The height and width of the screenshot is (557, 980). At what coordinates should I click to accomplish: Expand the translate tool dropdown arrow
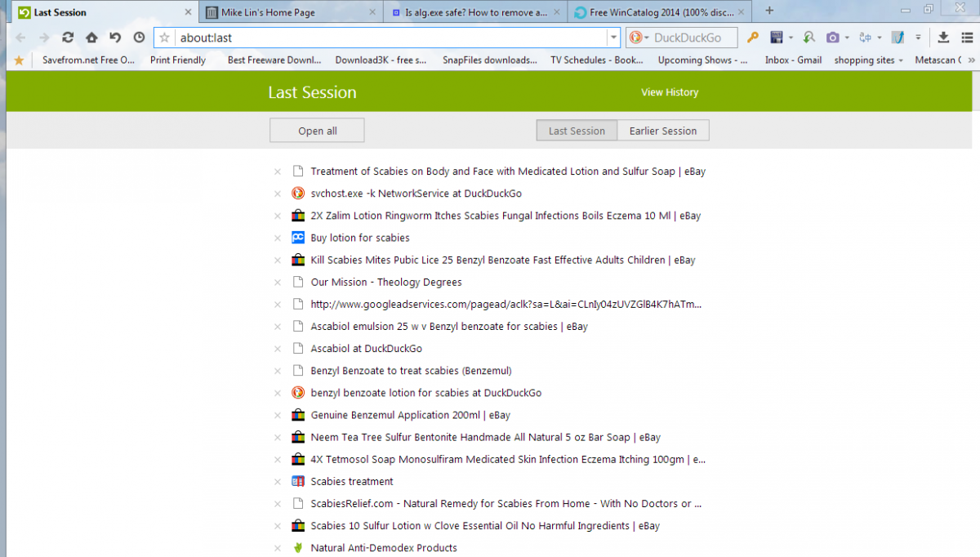point(880,38)
